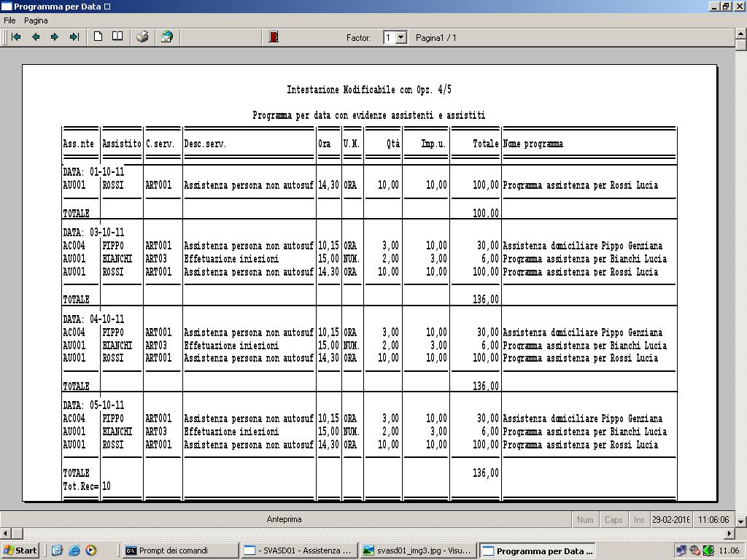
Task: Click the green system tray icon next to the clock
Action: [708, 551]
